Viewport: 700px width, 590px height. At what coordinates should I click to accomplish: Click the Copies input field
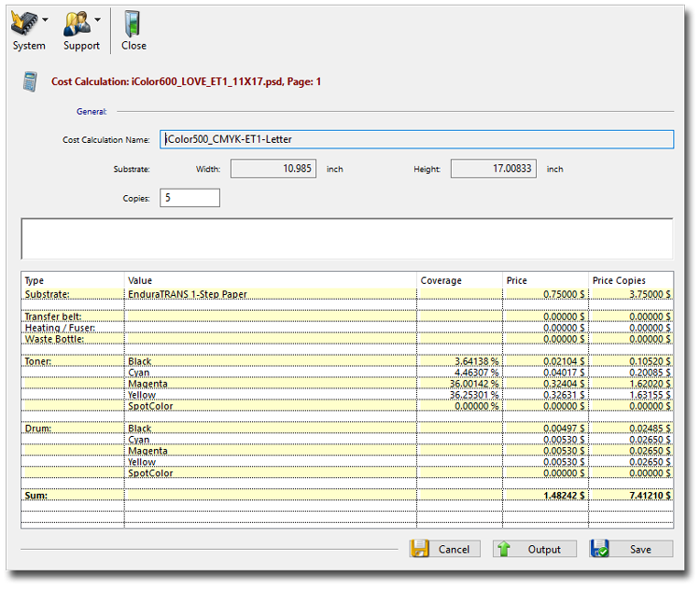pyautogui.click(x=190, y=198)
